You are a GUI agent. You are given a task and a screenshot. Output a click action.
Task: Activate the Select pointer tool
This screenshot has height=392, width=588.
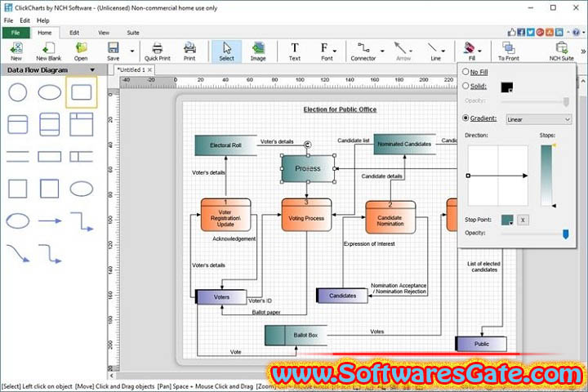click(x=226, y=51)
